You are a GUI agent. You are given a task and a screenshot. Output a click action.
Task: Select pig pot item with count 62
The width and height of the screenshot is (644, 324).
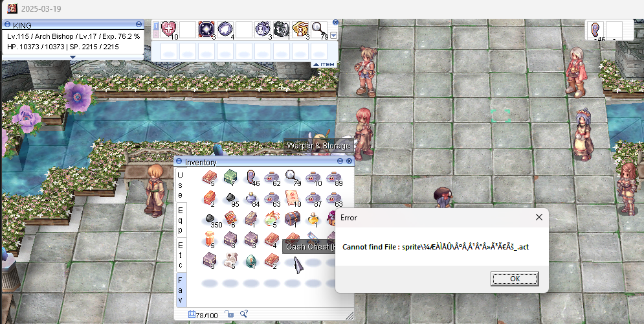(x=271, y=178)
